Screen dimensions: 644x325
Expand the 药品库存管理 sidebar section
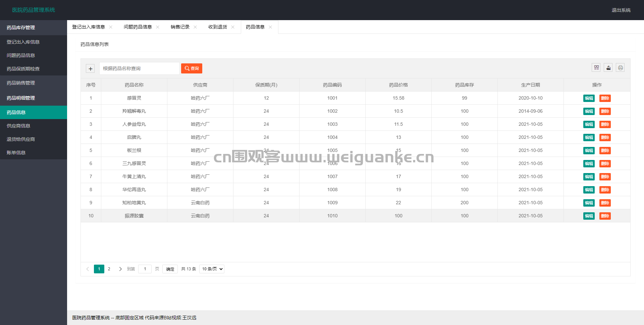coord(34,28)
